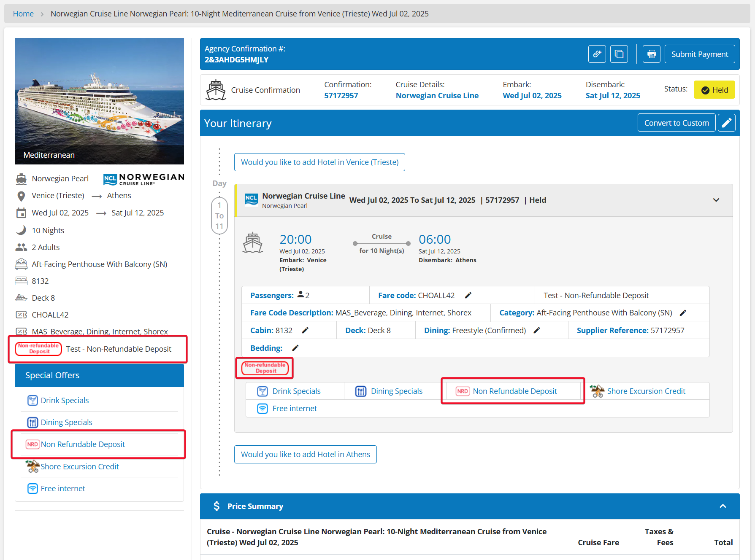The width and height of the screenshot is (755, 560).
Task: Click the 06:00 disembark time
Action: [435, 239]
